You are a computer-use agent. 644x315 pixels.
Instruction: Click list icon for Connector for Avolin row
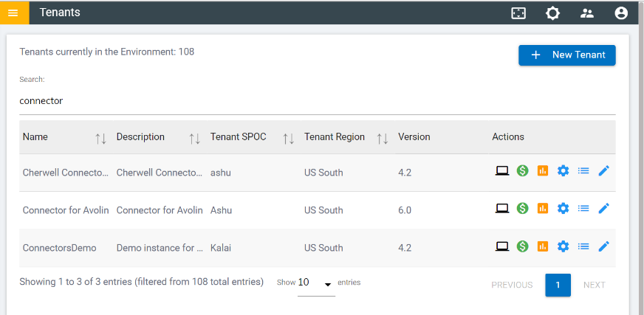(x=583, y=208)
